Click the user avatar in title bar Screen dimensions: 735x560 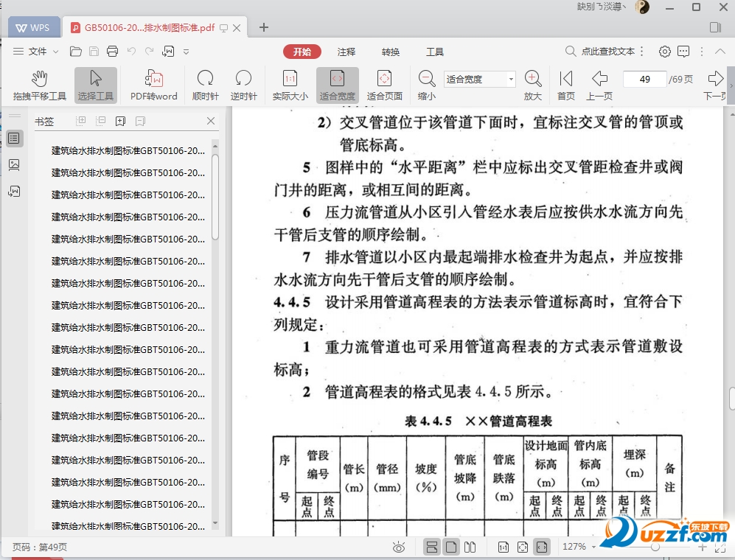642,7
